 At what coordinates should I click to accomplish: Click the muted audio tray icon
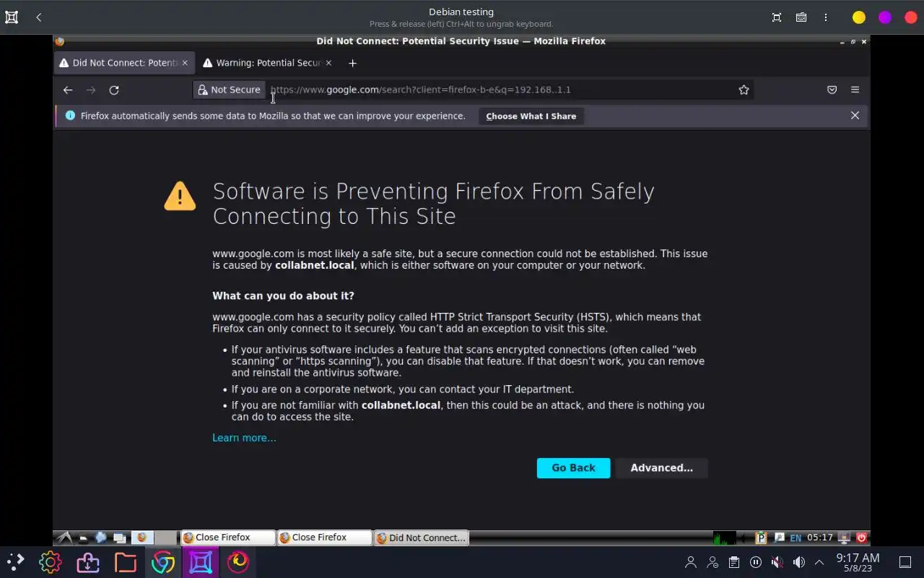tap(777, 562)
